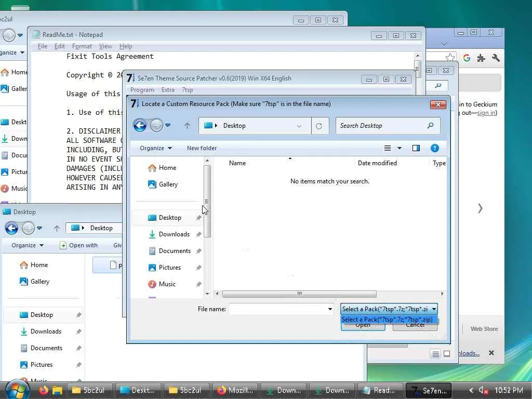Select Downloads in lower Desktop explorer sidebar
Image resolution: width=532 pixels, height=399 pixels.
(41, 331)
